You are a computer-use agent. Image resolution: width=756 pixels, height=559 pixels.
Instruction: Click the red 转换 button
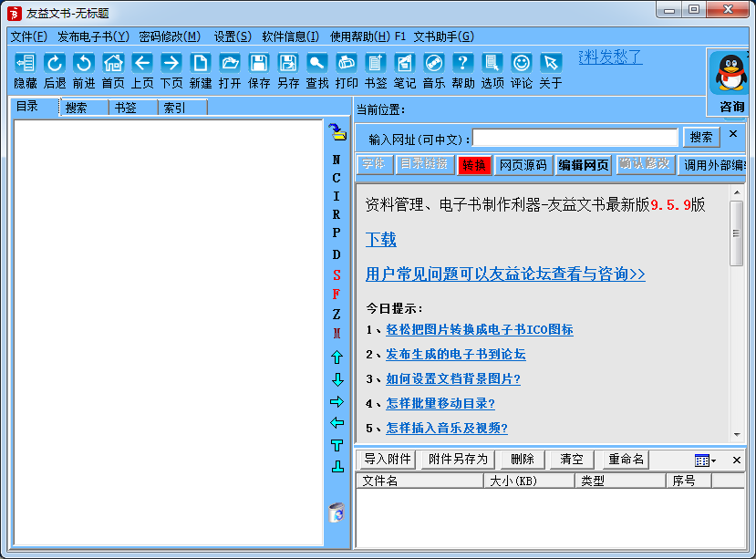(x=474, y=165)
